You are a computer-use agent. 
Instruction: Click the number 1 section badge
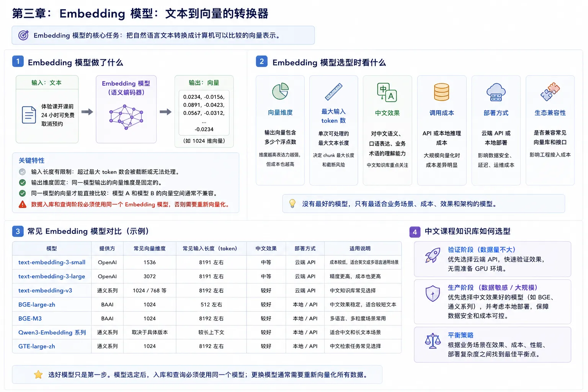click(18, 62)
